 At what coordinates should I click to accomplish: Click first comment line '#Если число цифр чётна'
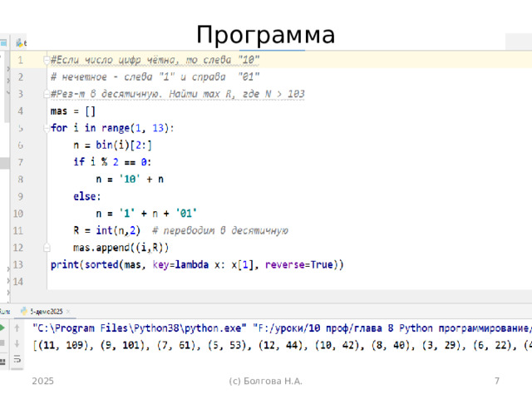coord(155,60)
